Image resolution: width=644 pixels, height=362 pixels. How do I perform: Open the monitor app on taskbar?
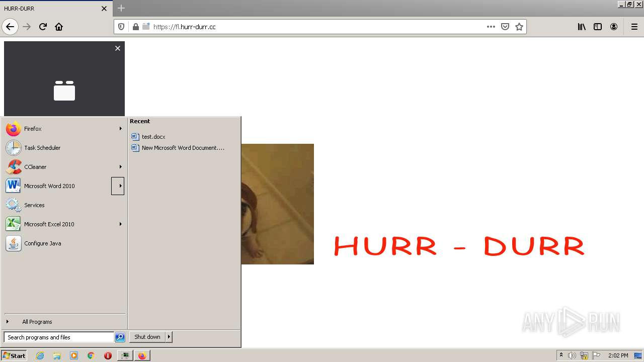(125, 355)
